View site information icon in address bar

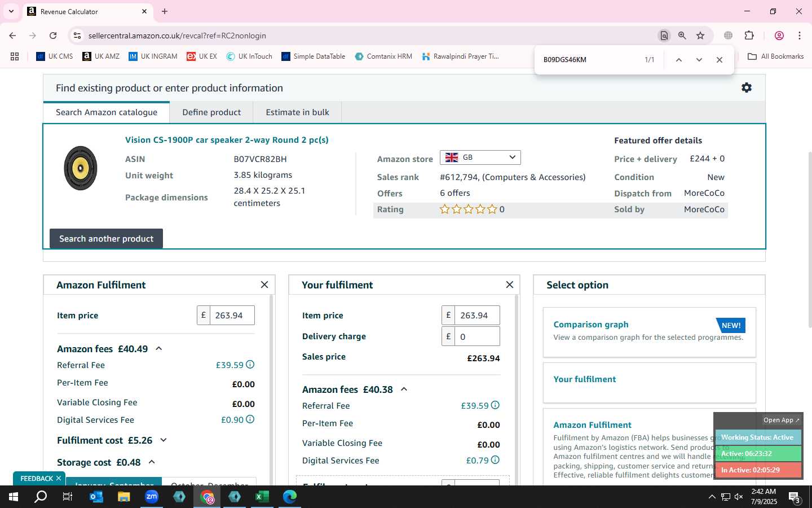point(77,36)
